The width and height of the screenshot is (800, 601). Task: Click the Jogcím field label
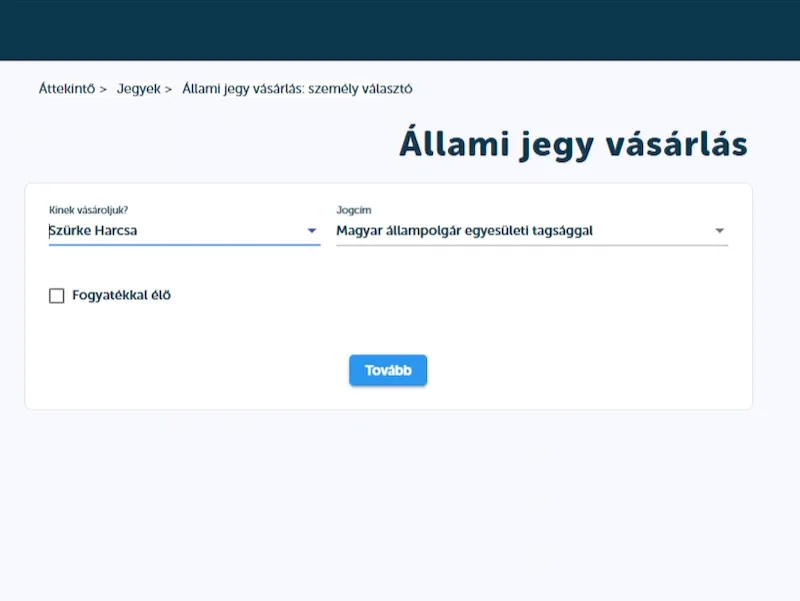click(353, 210)
